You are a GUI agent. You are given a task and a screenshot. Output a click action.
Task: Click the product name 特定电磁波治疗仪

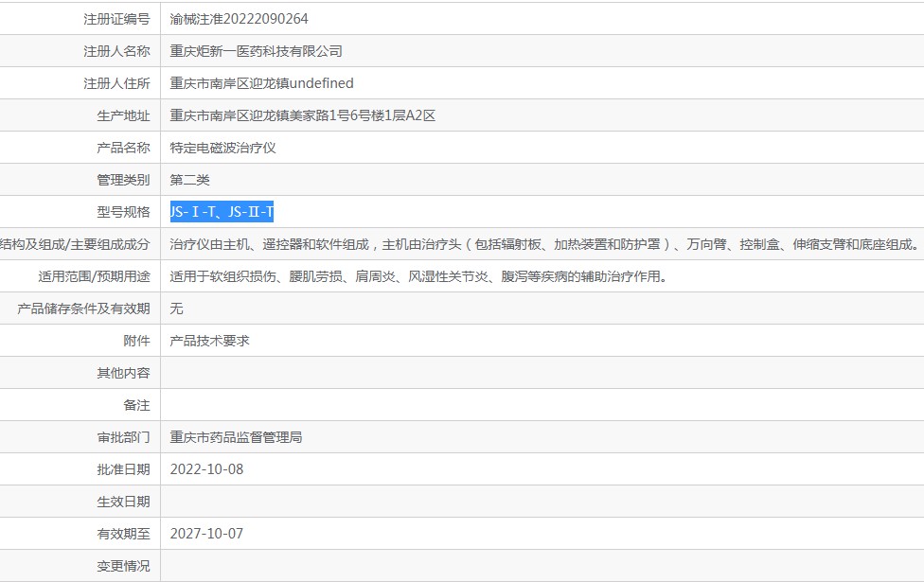tap(222, 148)
